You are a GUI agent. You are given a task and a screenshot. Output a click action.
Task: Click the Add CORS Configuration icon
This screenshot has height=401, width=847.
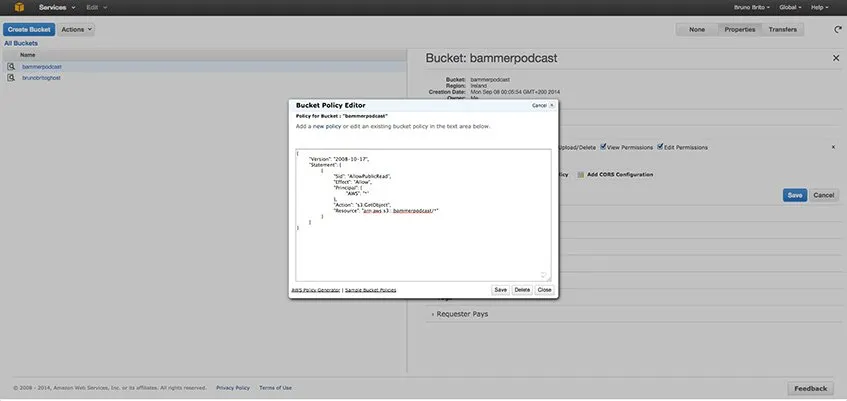click(581, 175)
